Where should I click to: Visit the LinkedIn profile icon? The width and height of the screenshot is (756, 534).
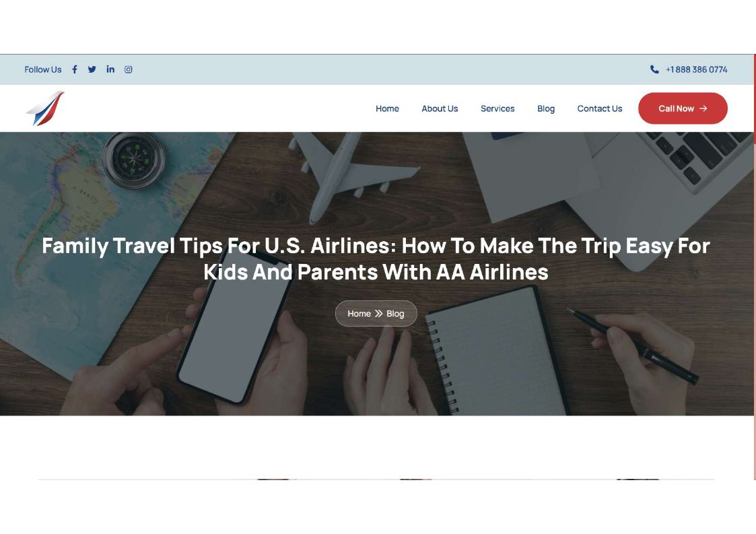click(110, 69)
